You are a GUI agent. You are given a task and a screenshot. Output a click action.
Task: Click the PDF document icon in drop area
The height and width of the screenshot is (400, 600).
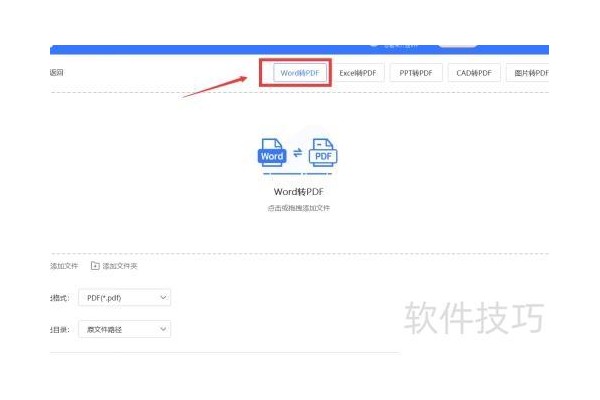click(x=323, y=152)
